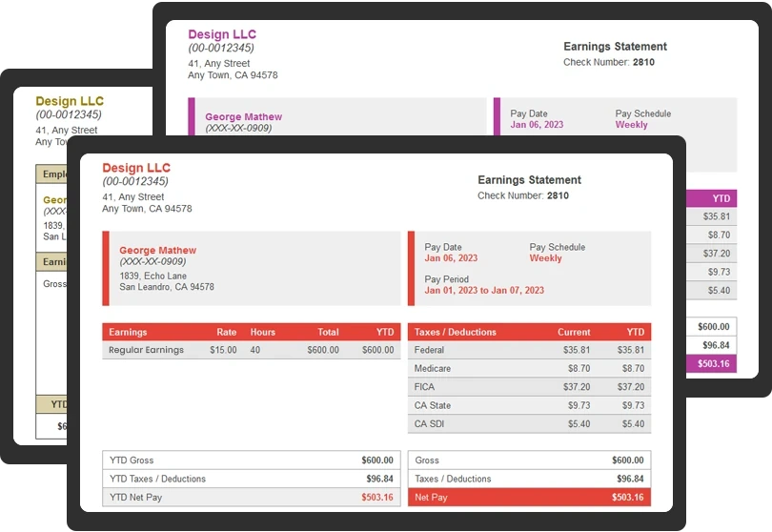Image resolution: width=772 pixels, height=532 pixels.
Task: Select '(XXX-XX-0909)' on the red statement
Action: (x=152, y=261)
